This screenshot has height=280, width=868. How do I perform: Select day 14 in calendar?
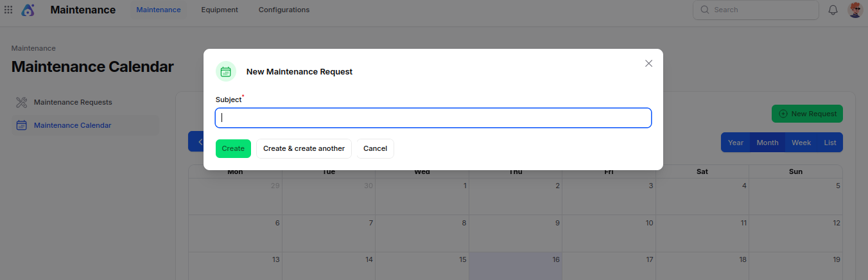point(329,266)
